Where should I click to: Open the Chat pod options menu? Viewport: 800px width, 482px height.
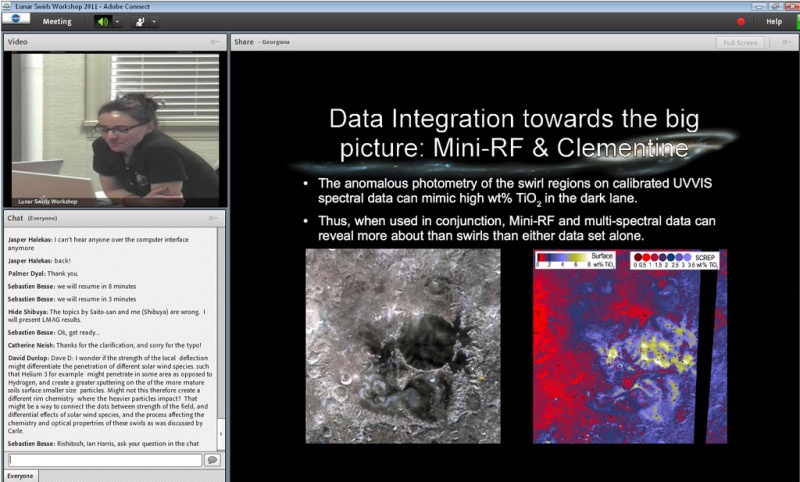[214, 218]
